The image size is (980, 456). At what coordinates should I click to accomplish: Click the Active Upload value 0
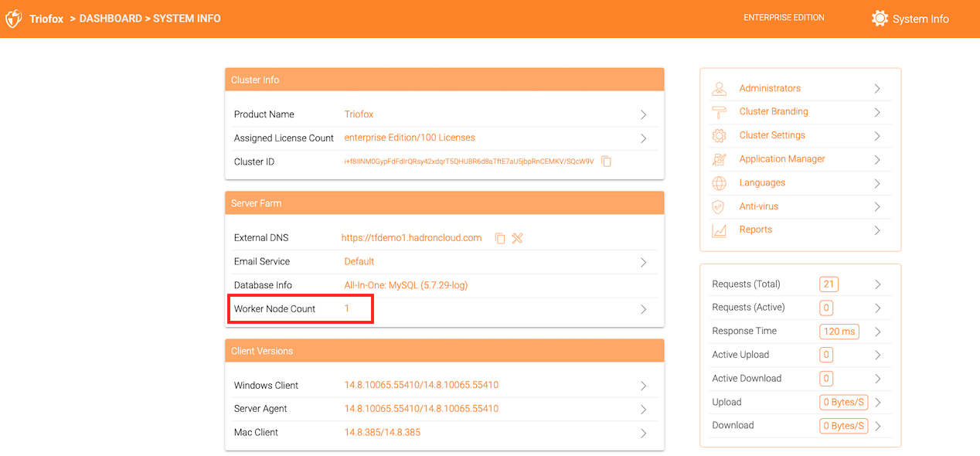(x=826, y=355)
